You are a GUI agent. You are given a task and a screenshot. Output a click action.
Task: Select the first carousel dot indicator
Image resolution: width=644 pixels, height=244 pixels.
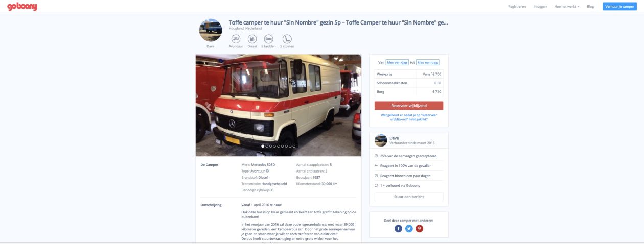click(263, 146)
